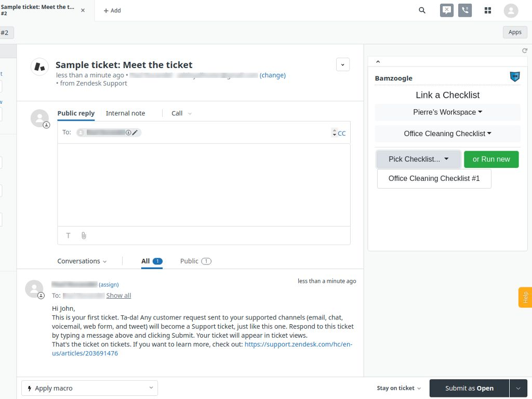Click the search magnifier icon
Viewport: 532px width, 399px height.
(422, 10)
